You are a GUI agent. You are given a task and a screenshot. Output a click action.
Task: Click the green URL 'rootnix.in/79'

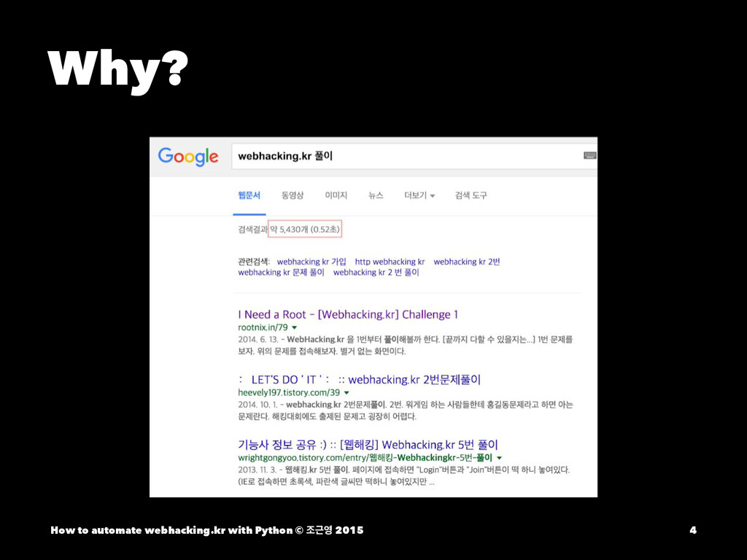[263, 327]
